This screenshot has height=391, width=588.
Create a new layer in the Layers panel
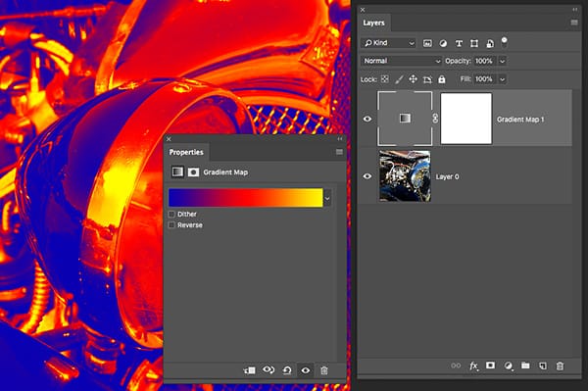(543, 366)
